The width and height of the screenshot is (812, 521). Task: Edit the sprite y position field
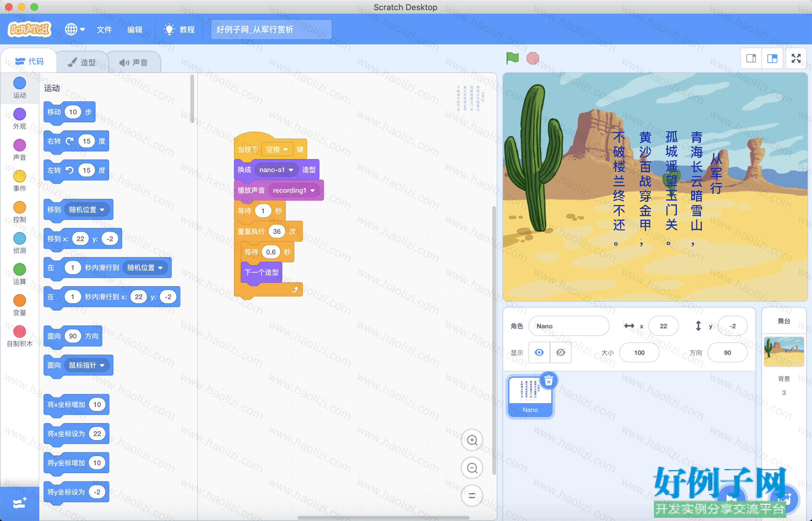coord(732,326)
